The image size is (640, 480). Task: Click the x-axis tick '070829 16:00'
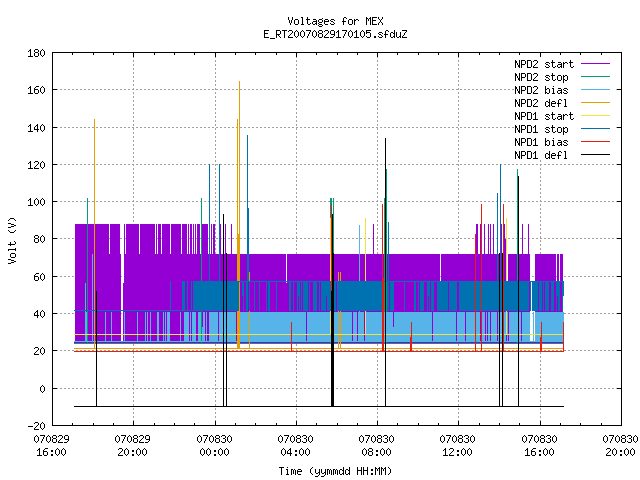(51, 446)
